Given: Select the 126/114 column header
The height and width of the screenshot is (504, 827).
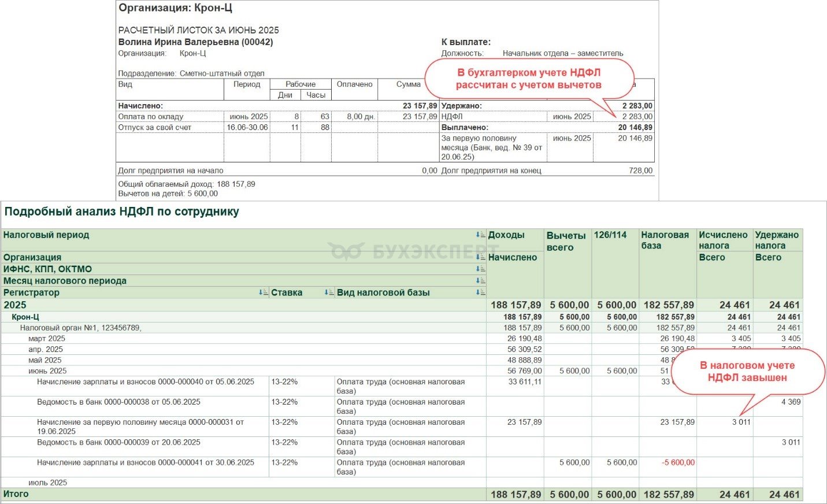Looking at the screenshot, I should click(610, 235).
